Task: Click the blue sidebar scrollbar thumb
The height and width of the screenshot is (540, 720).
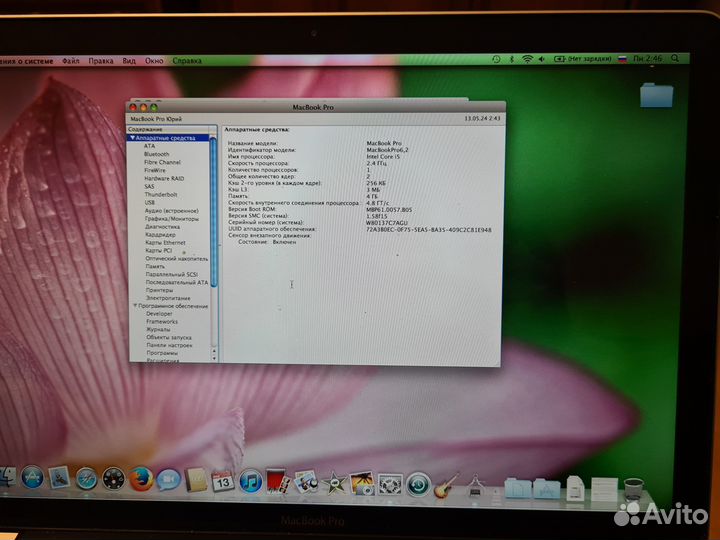Action: click(x=213, y=213)
